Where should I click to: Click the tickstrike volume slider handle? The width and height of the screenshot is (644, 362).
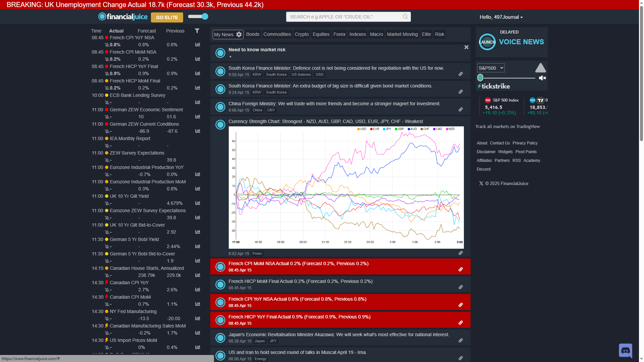click(x=480, y=78)
